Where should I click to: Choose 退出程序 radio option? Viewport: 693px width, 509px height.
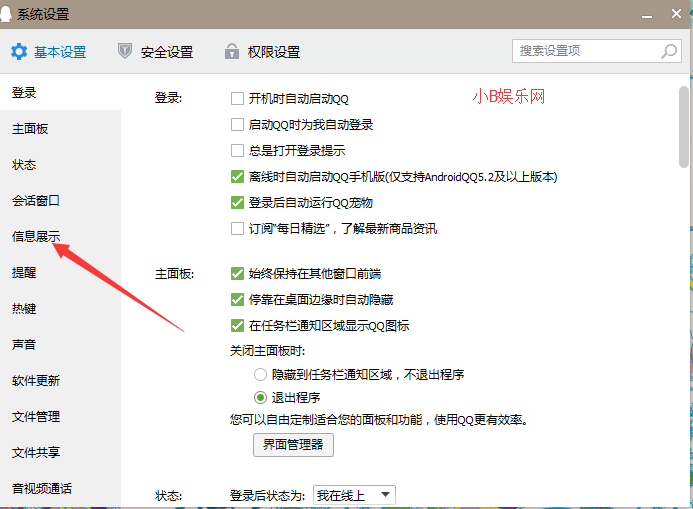tap(260, 398)
